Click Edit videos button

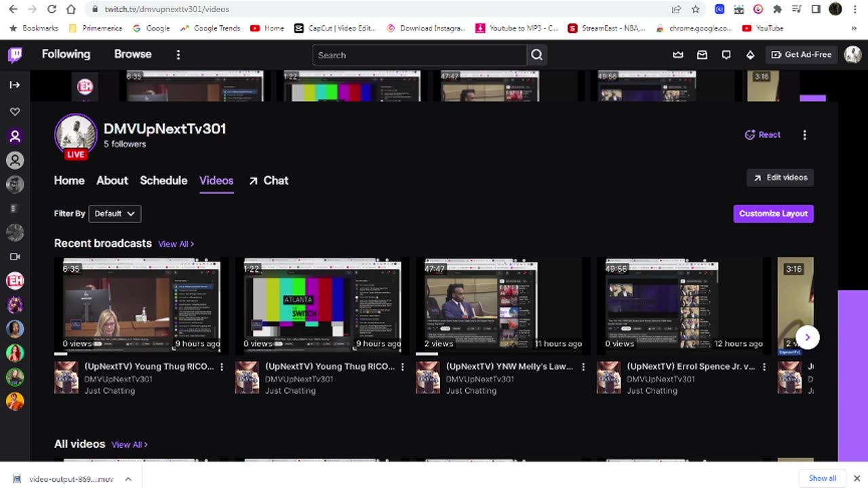(780, 178)
